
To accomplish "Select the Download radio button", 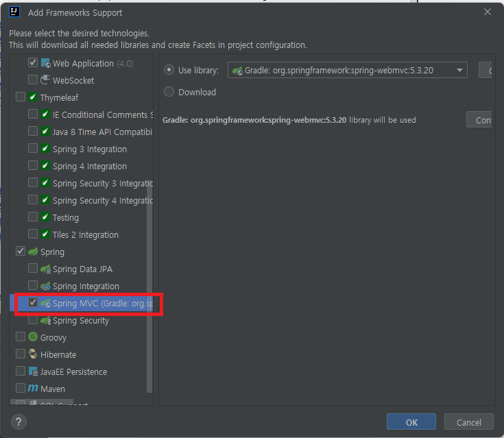I will pos(169,92).
